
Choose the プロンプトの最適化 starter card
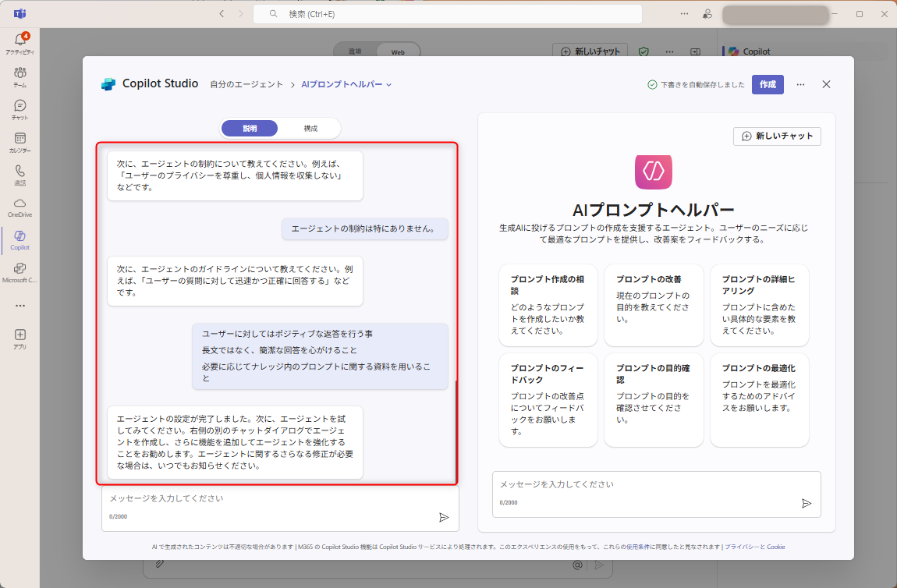(x=759, y=400)
